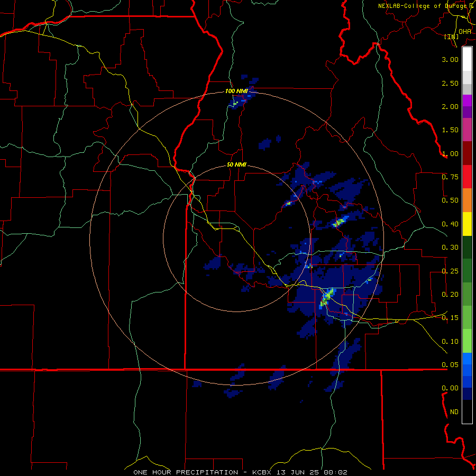
Task: Pick the orange legend swatch
Action: click(x=467, y=200)
